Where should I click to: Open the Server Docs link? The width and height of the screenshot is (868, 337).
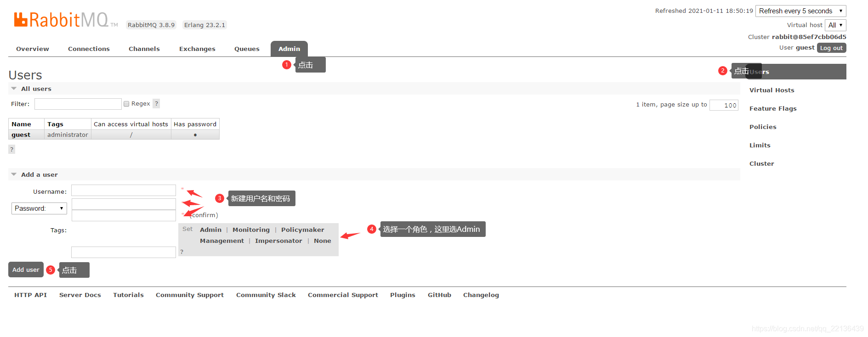point(80,295)
